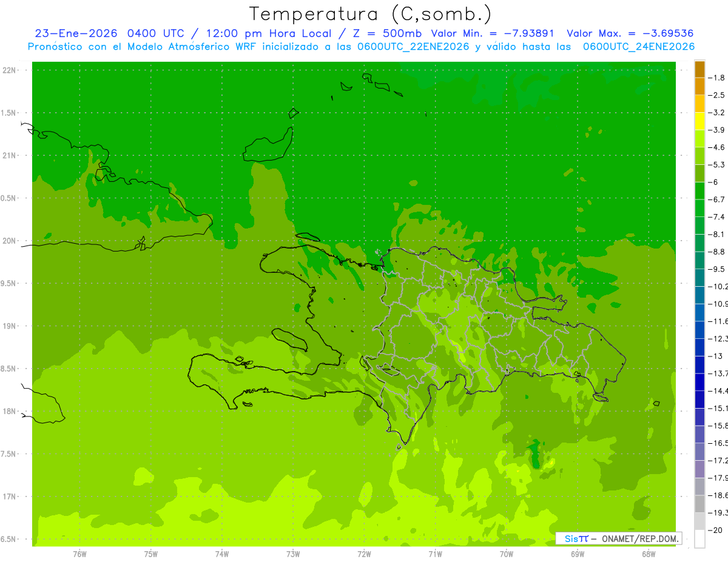The image size is (728, 562).
Task: Click the '-20' colorbar value label
Action: coord(716,530)
